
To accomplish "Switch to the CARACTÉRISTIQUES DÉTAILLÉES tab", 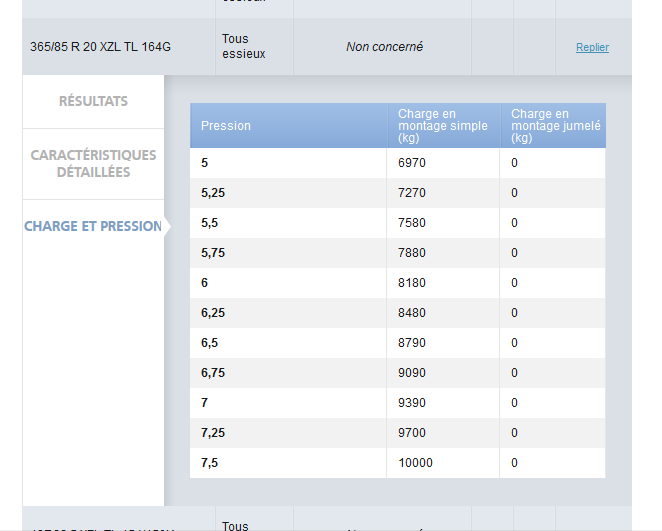I will pos(93,164).
